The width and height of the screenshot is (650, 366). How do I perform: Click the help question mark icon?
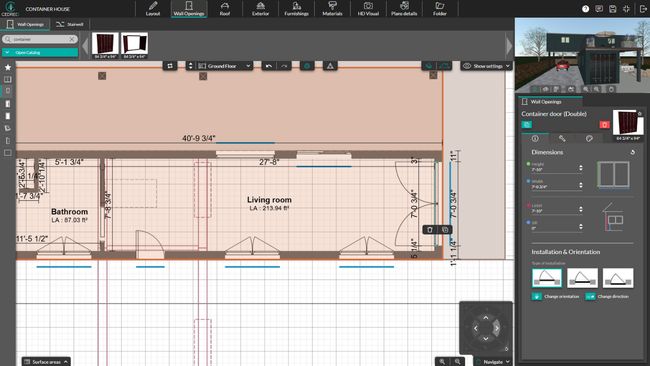(585, 9)
